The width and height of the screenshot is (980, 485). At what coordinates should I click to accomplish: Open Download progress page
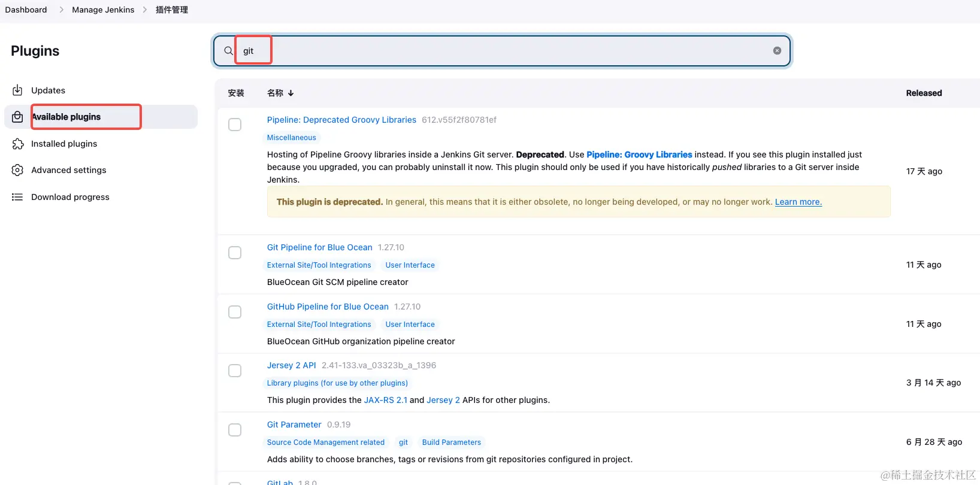coord(101,197)
